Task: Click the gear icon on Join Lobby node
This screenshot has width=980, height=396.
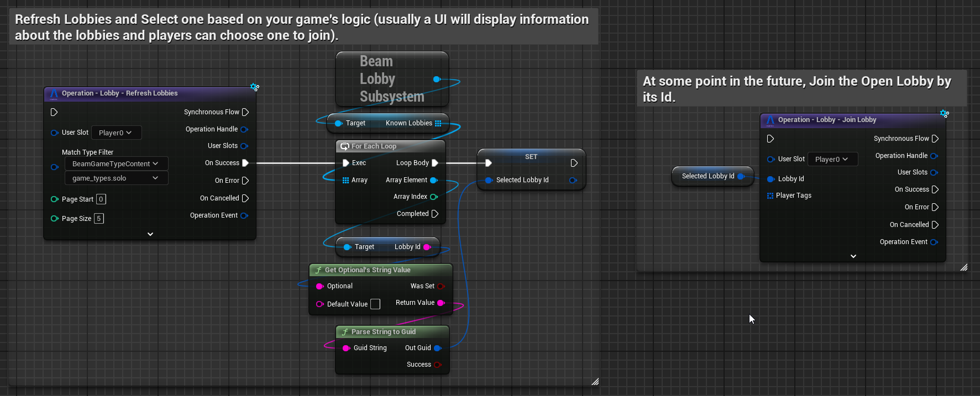Action: point(944,114)
